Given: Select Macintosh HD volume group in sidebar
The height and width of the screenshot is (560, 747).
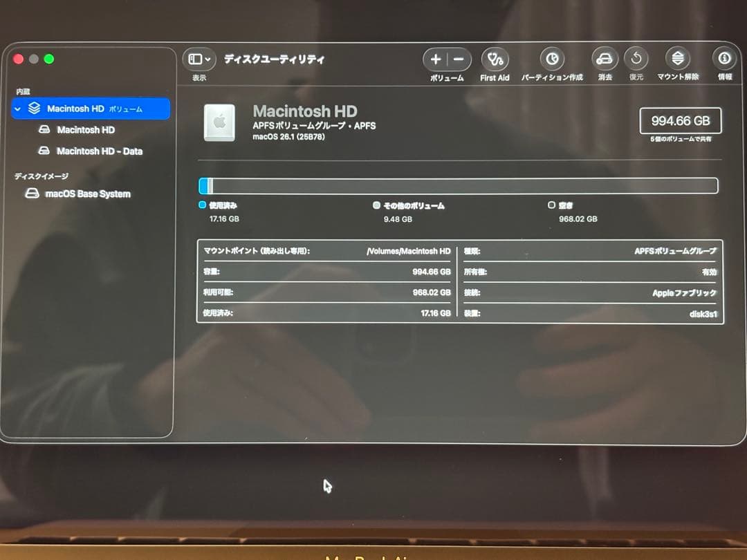Looking at the screenshot, I should pyautogui.click(x=76, y=109).
